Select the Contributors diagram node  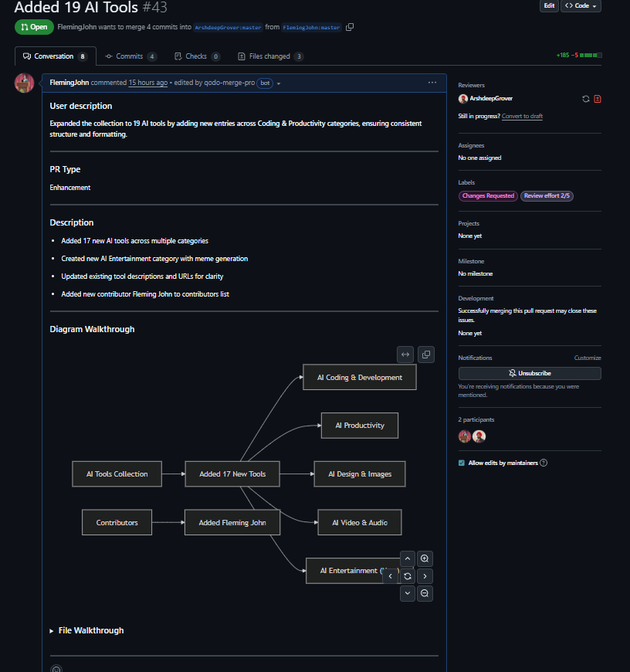pos(117,522)
